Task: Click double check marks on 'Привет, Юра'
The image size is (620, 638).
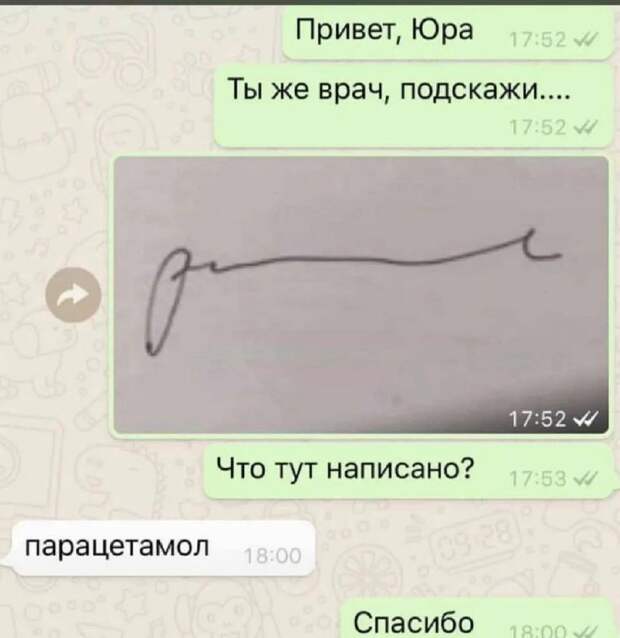Action: (586, 39)
